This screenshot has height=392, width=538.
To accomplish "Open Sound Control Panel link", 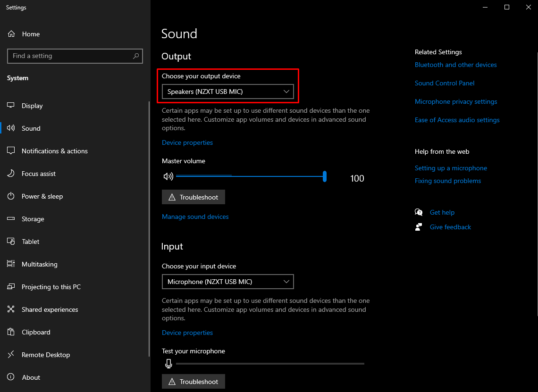I will click(x=445, y=83).
